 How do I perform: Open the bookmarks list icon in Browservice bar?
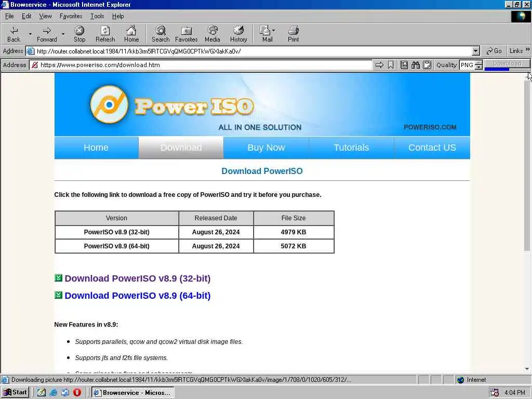click(x=404, y=65)
